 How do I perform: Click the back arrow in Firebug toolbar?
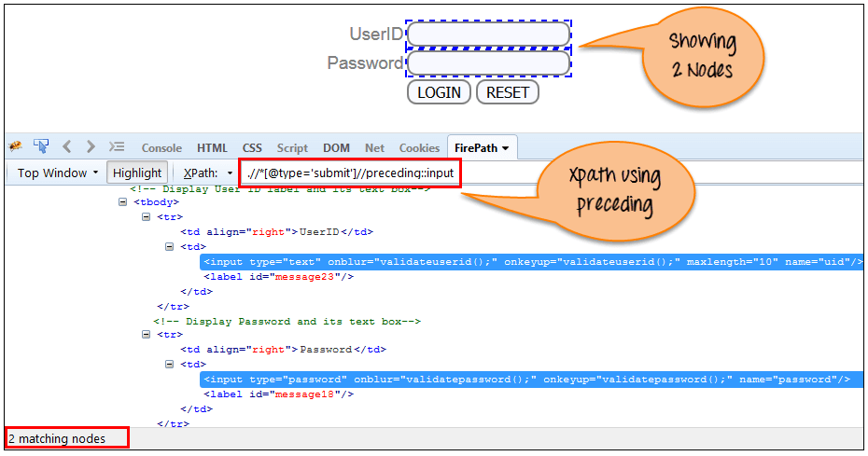[x=67, y=146]
